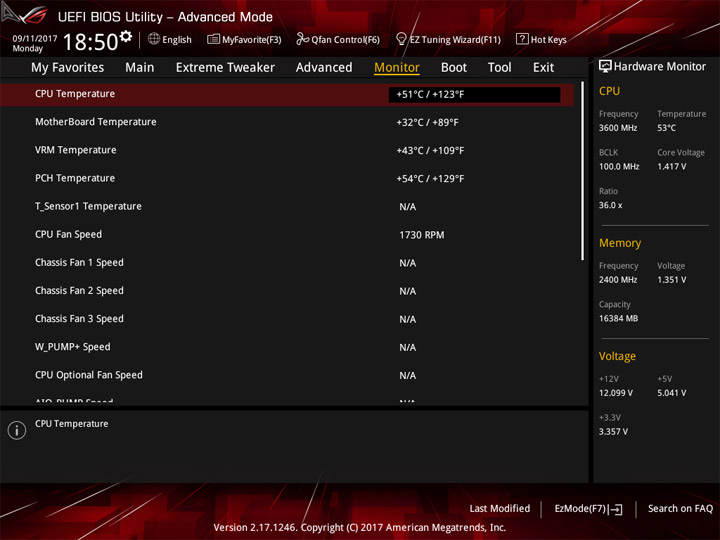Open Search on FAQ
Image resolution: width=720 pixels, height=540 pixels.
pyautogui.click(x=680, y=508)
